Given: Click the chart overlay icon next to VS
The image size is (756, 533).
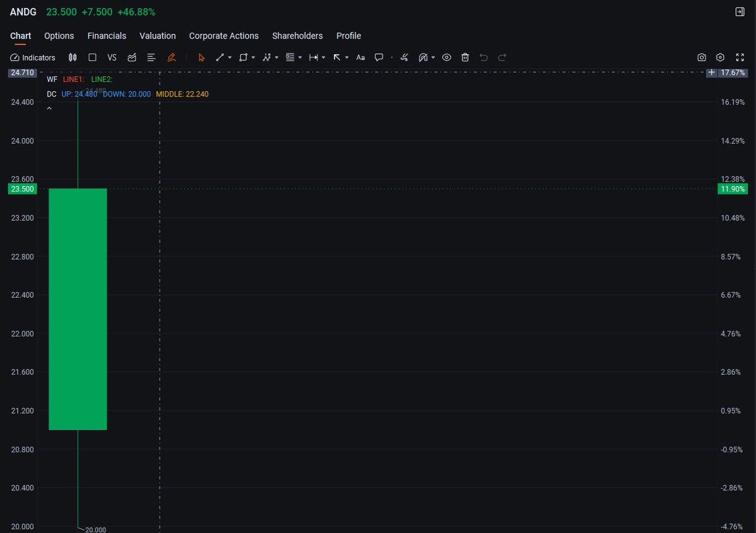Looking at the screenshot, I should point(132,57).
